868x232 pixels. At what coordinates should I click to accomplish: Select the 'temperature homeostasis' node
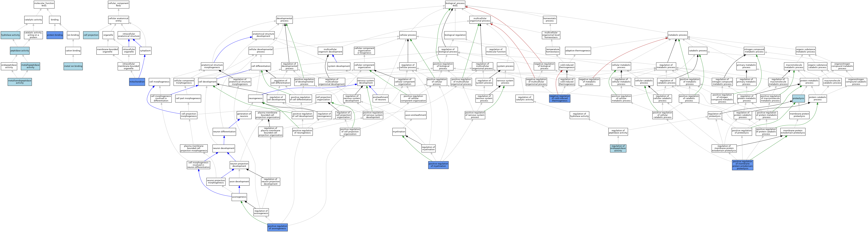click(553, 51)
